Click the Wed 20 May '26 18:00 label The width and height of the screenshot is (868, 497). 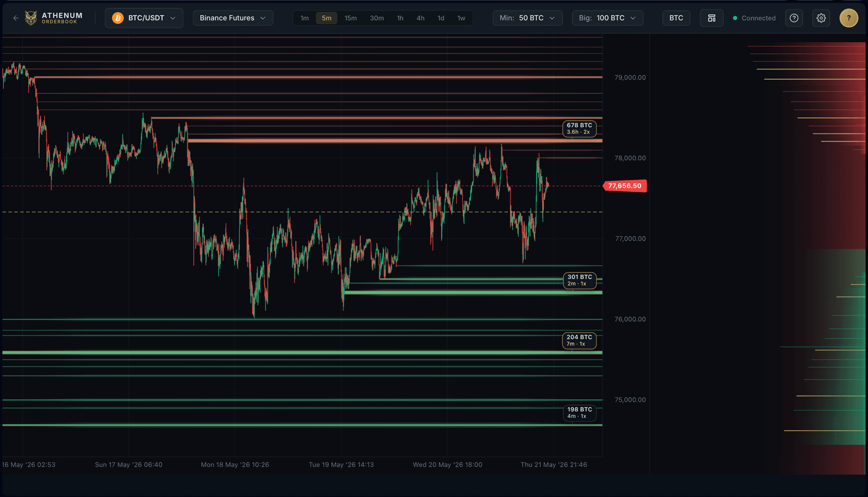[447, 465]
